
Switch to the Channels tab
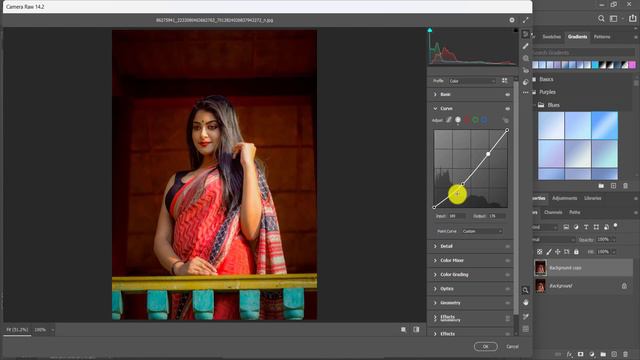pos(553,212)
